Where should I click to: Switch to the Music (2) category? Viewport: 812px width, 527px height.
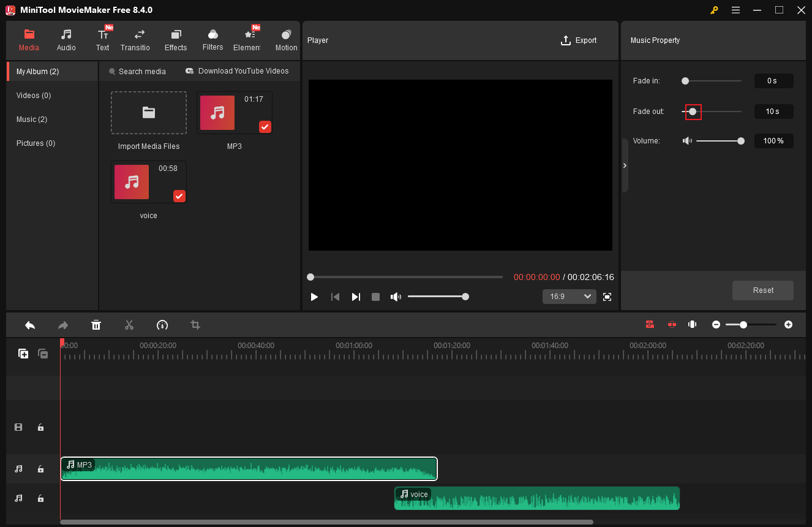(32, 119)
